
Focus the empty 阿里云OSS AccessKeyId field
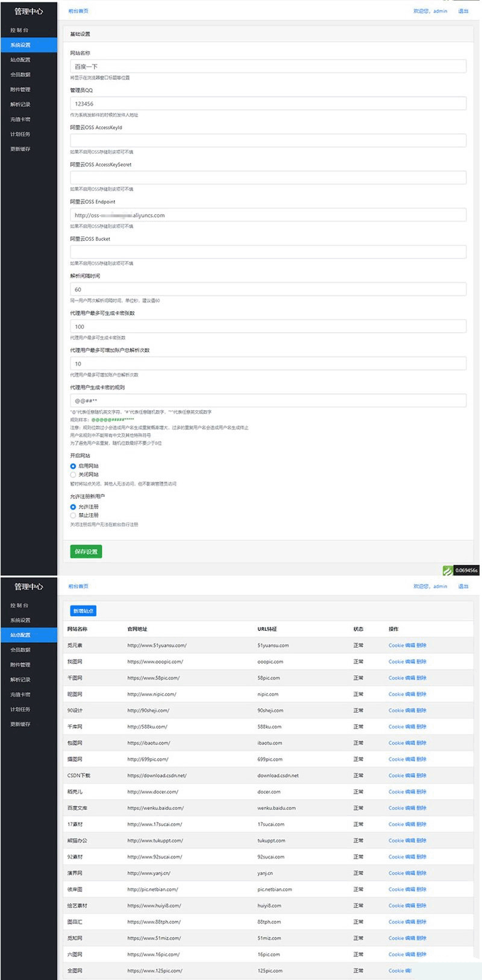click(x=268, y=141)
